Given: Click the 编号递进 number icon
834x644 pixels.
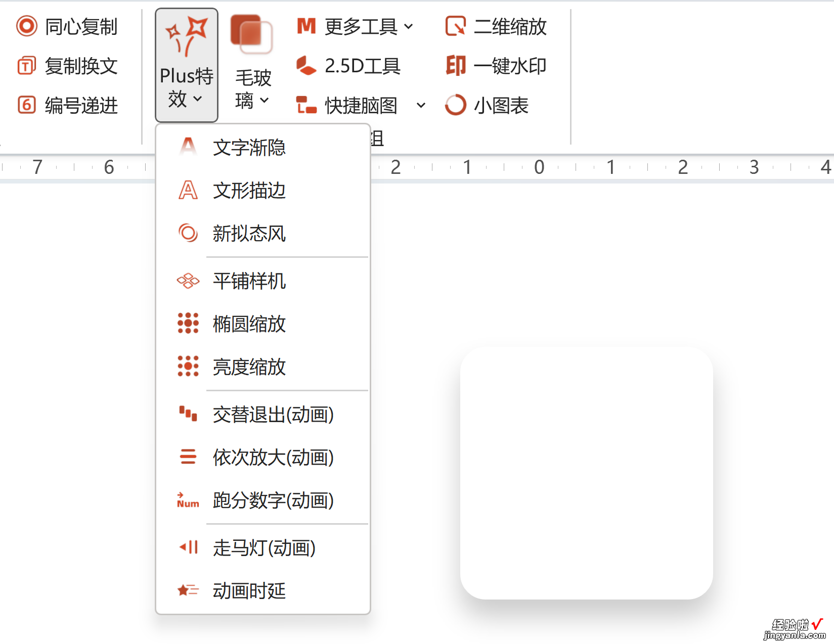Looking at the screenshot, I should [27, 105].
